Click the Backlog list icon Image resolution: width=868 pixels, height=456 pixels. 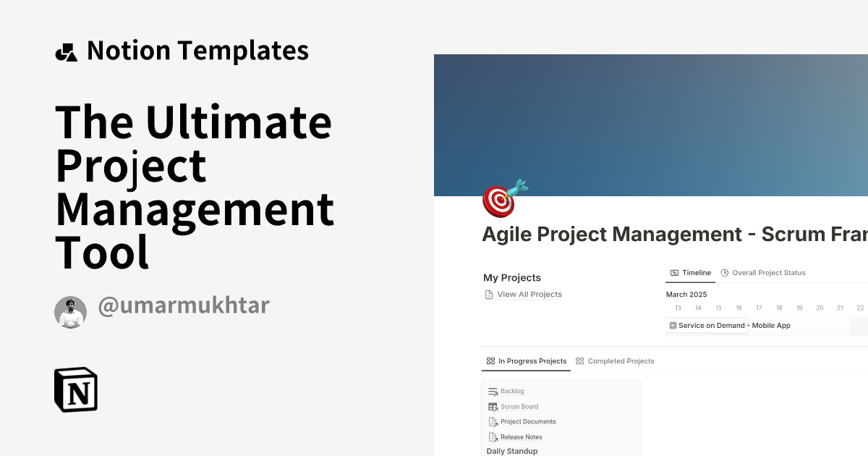pyautogui.click(x=491, y=391)
